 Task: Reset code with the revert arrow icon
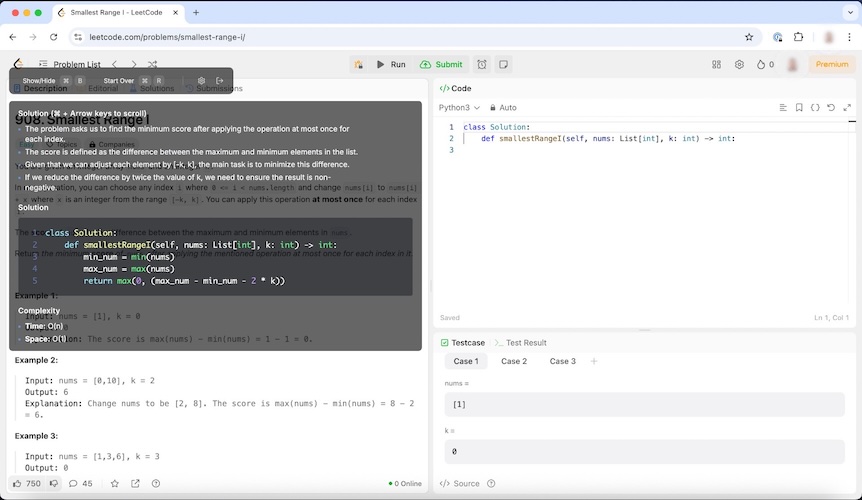pyautogui.click(x=831, y=107)
